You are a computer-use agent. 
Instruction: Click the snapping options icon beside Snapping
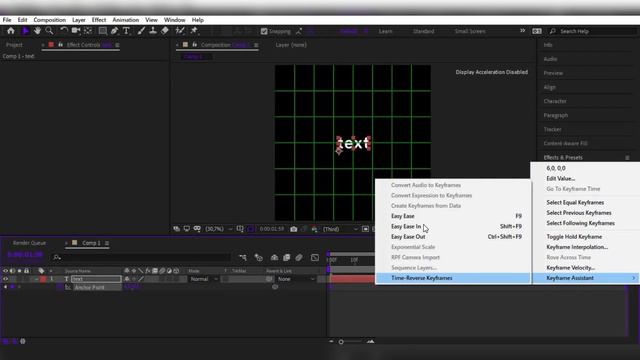(299, 31)
